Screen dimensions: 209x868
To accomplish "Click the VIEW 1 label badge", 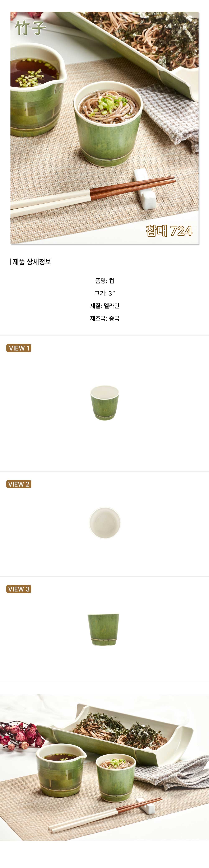I will pyautogui.click(x=19, y=348).
